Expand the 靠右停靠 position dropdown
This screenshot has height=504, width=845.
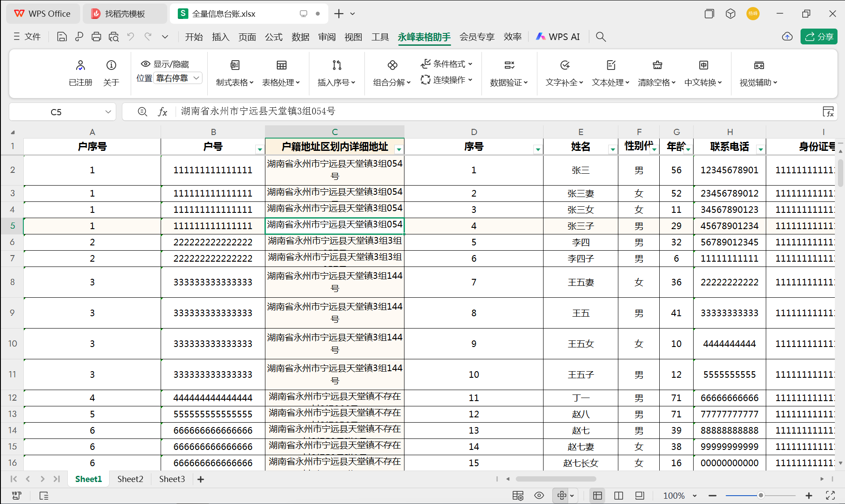pyautogui.click(x=197, y=78)
